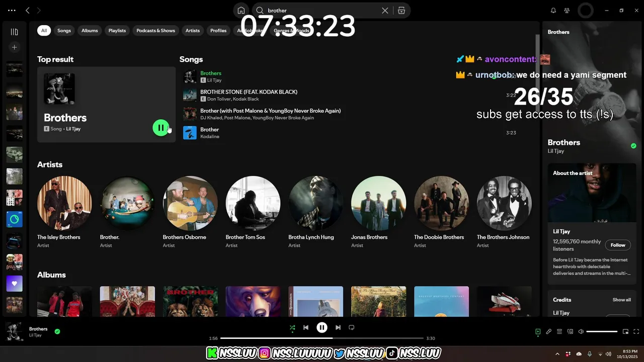Skip to the next track
The image size is (644, 362).
(338, 327)
